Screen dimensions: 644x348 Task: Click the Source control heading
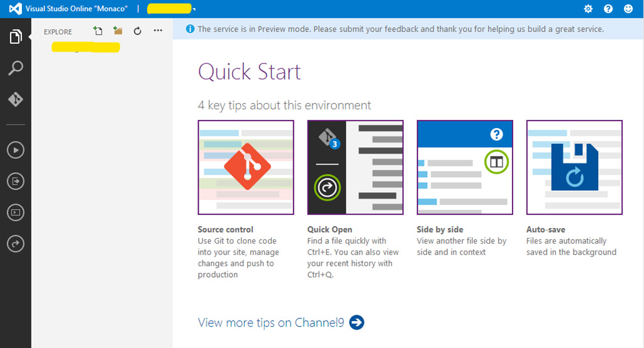(226, 229)
